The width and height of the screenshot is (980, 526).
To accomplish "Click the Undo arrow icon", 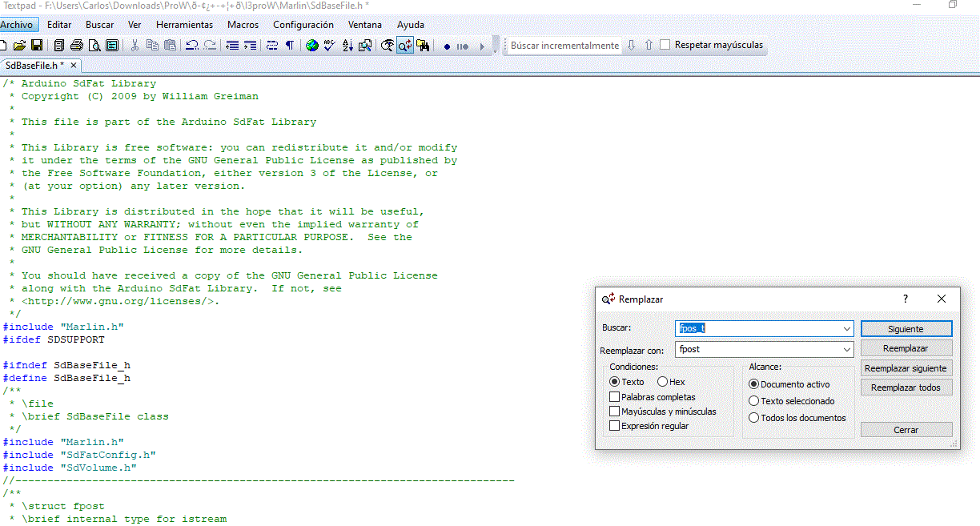I will coord(192,46).
